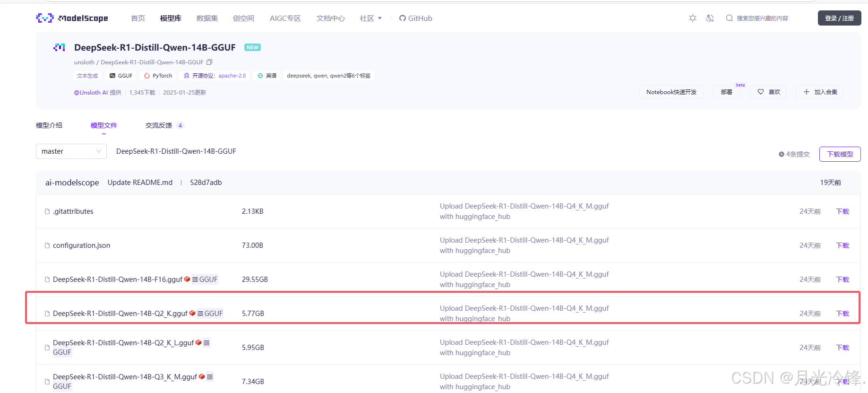868x393 pixels.
Task: Click the heart icon to like model
Action: tap(761, 92)
